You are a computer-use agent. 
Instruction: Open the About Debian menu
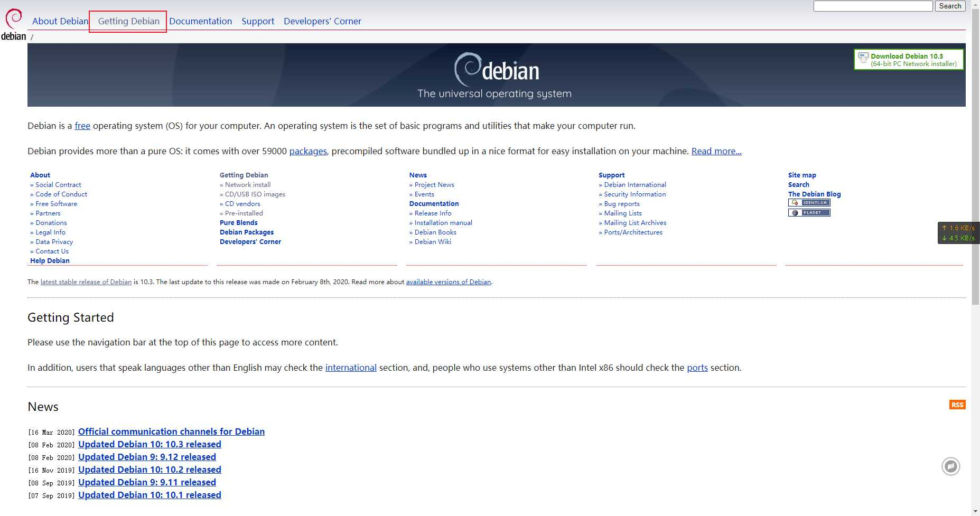click(x=60, y=21)
